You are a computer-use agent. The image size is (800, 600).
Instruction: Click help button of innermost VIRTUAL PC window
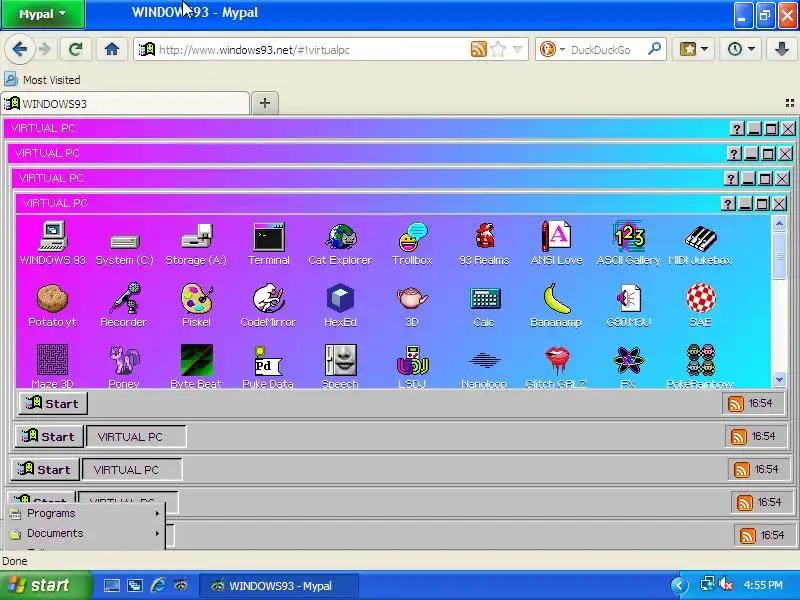click(x=728, y=204)
